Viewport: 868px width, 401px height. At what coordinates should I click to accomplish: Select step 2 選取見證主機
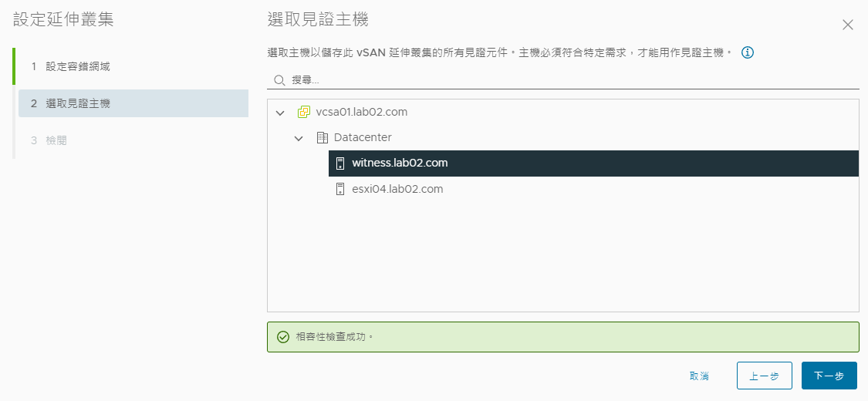pos(133,103)
